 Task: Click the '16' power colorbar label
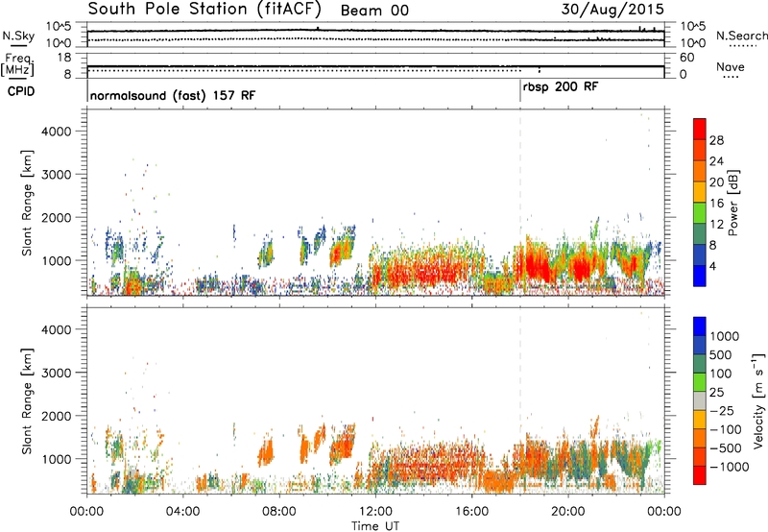[716, 204]
